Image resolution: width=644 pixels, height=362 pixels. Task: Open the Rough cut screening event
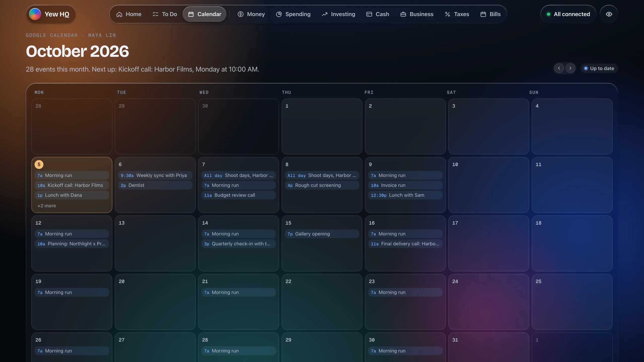[322, 185]
